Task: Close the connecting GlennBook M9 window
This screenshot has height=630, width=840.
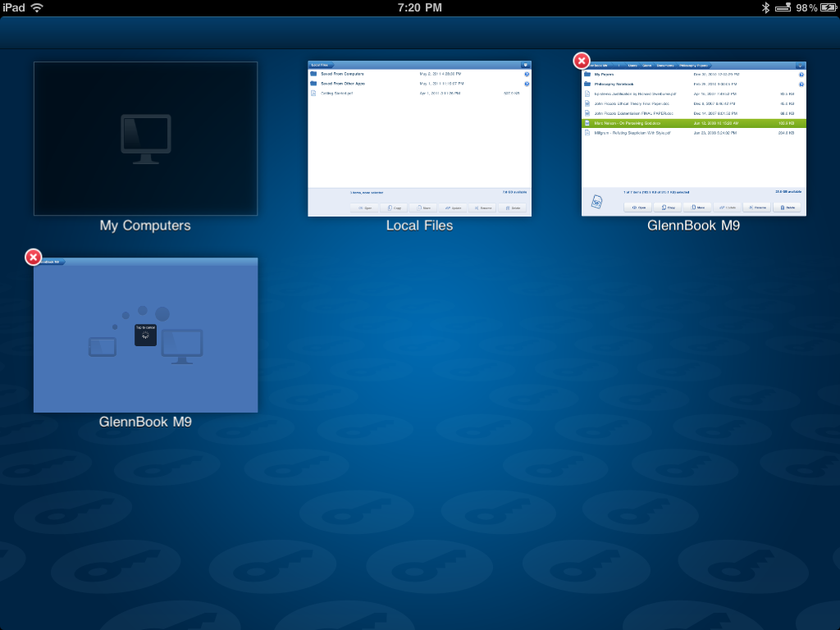Action: pos(33,258)
